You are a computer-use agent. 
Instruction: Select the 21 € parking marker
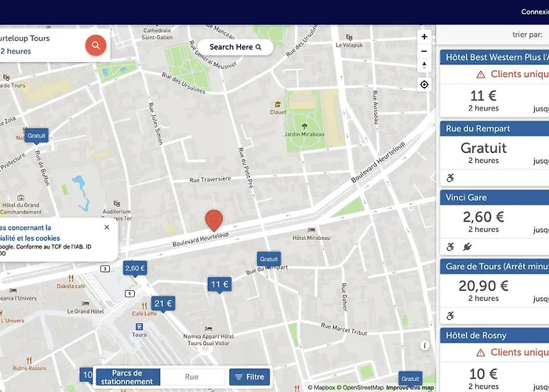(162, 303)
